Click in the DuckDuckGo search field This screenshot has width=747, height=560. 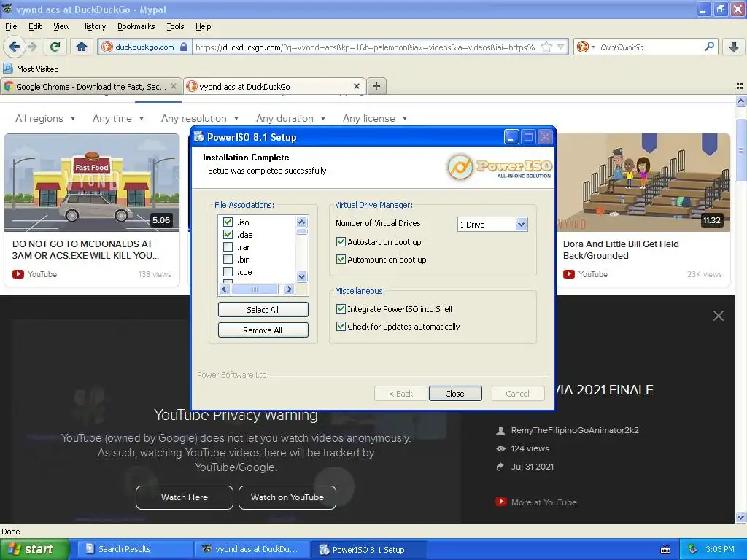[x=648, y=47]
